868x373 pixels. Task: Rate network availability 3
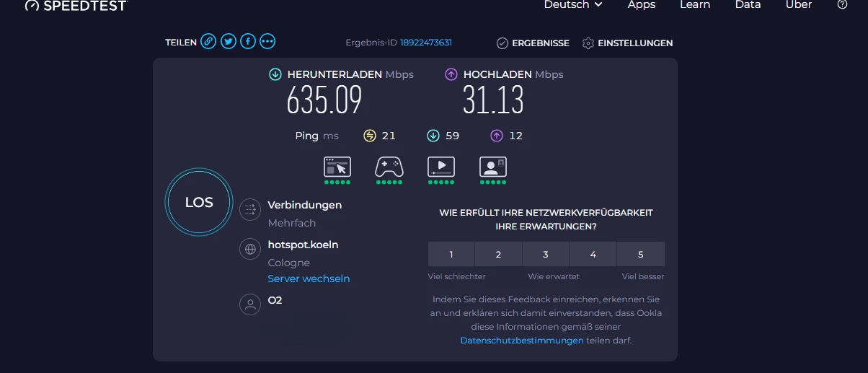546,254
